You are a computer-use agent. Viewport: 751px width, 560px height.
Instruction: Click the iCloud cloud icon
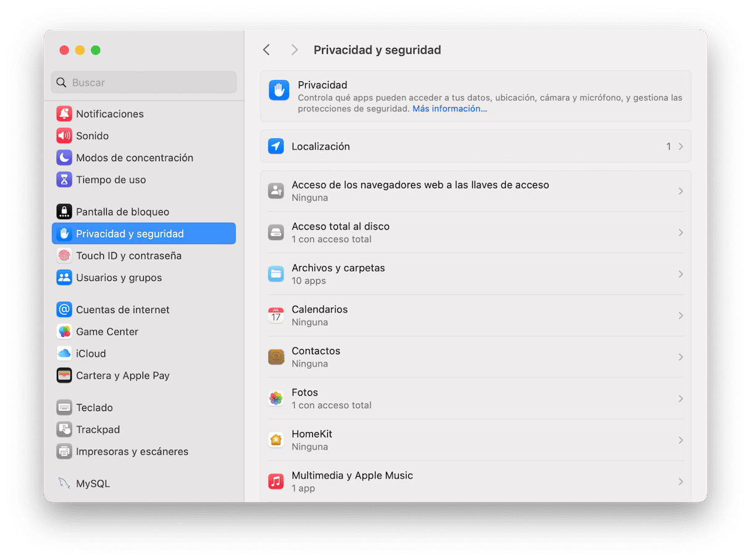64,353
